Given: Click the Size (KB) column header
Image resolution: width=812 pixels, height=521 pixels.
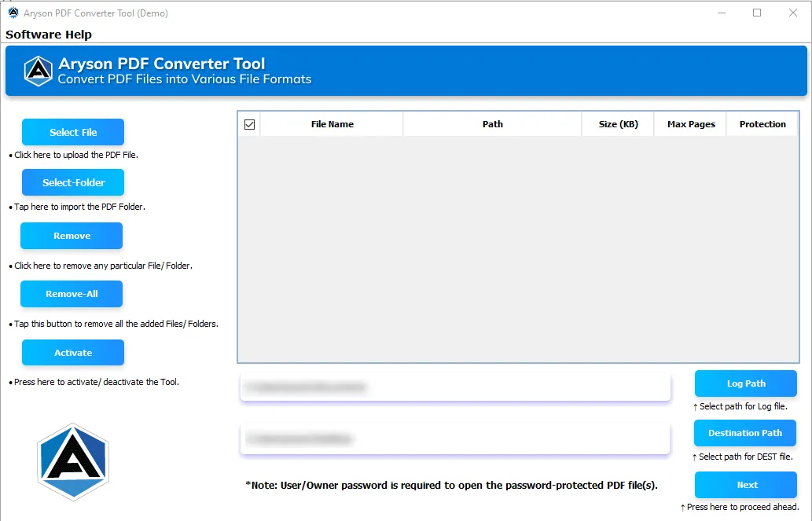Looking at the screenshot, I should pos(618,124).
